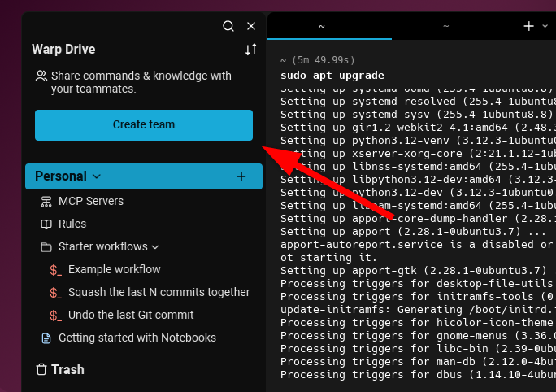Open Getting started with Notebooks

point(137,338)
